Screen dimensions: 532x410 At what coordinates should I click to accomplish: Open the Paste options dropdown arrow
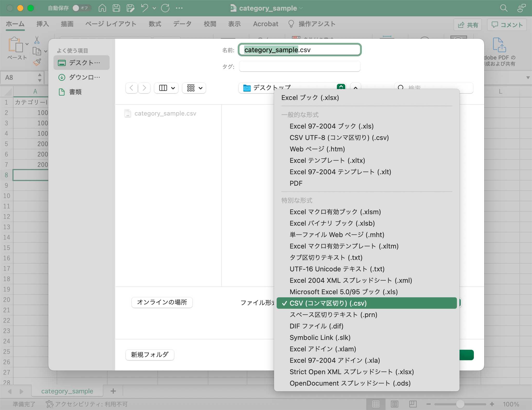27,44
